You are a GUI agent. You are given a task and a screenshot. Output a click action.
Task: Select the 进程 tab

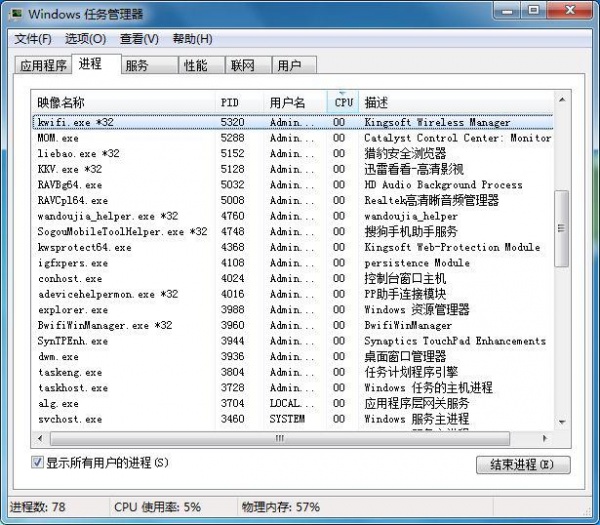[x=96, y=64]
